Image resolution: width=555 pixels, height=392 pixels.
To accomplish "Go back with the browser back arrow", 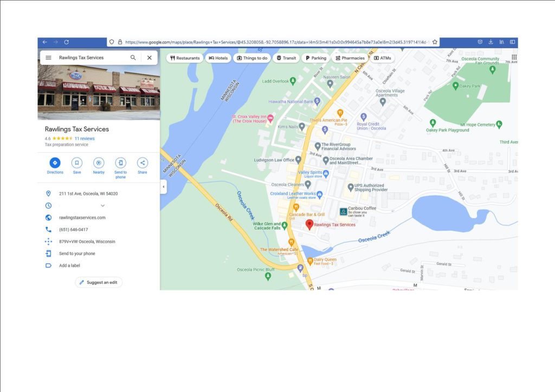I will (x=44, y=42).
